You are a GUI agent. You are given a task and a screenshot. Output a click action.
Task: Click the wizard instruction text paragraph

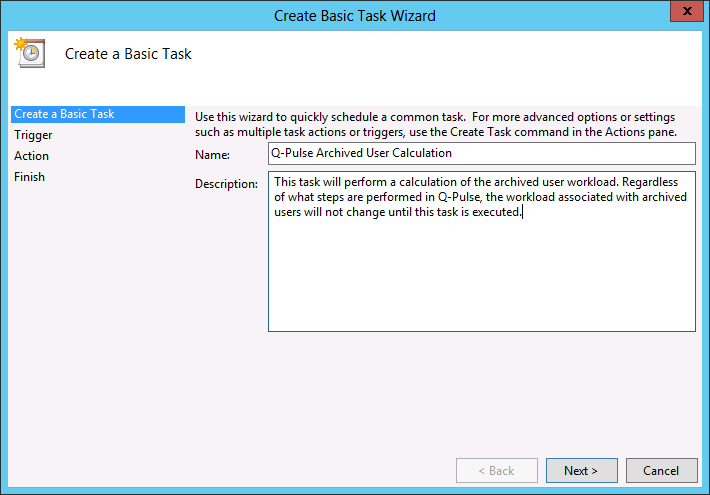point(436,125)
